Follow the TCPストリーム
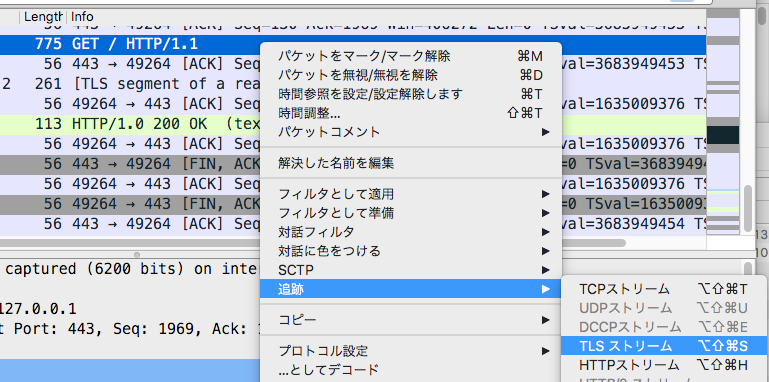 pos(664,289)
